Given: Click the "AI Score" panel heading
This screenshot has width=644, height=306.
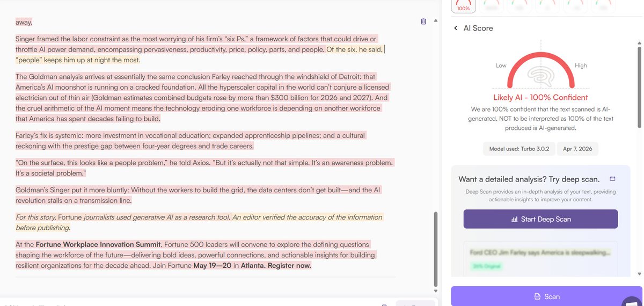Looking at the screenshot, I should tap(478, 28).
